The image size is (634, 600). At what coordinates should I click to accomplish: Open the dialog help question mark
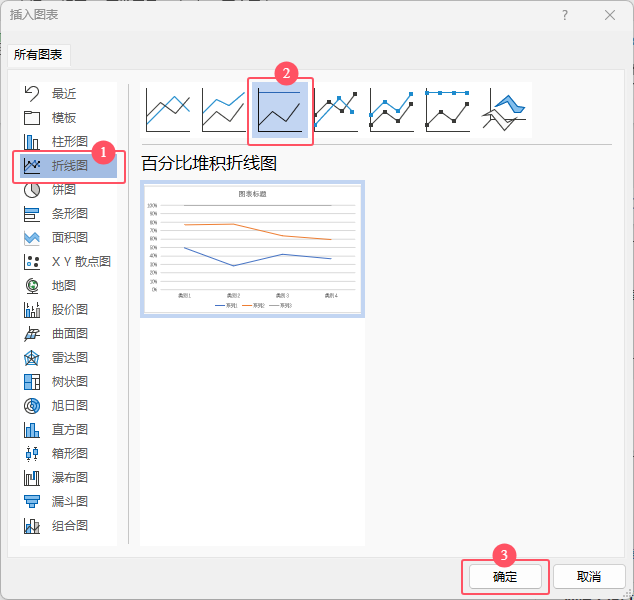pyautogui.click(x=565, y=15)
